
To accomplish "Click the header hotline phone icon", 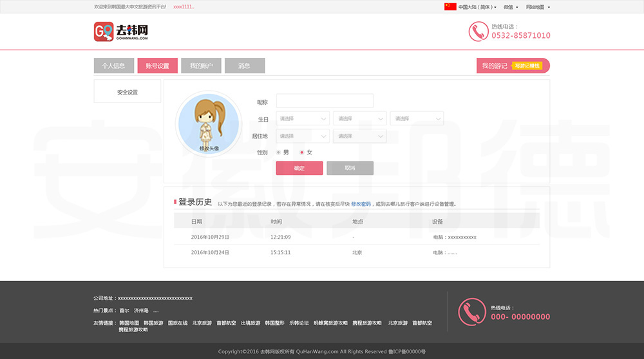I will pyautogui.click(x=478, y=32).
